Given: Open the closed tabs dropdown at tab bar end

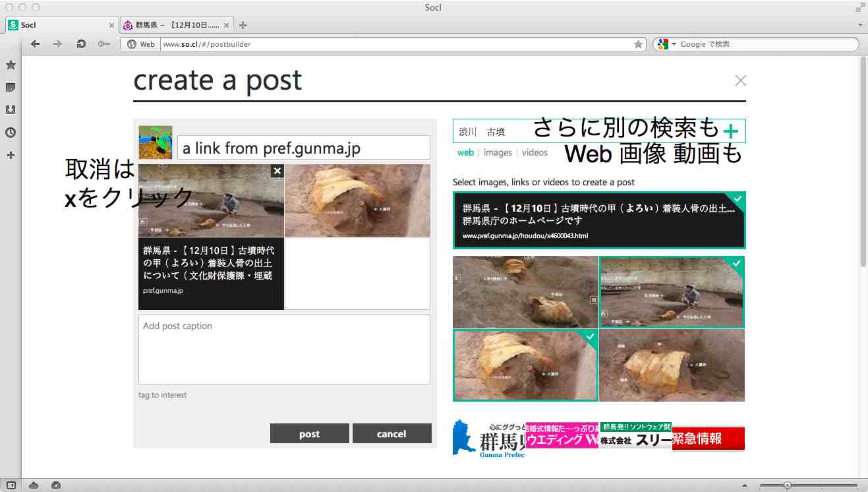Looking at the screenshot, I should 860,25.
